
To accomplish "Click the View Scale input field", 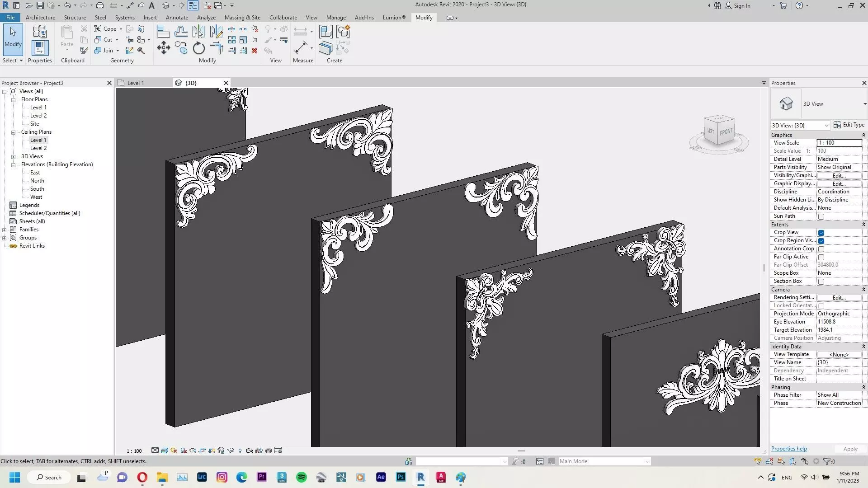I will click(x=839, y=143).
